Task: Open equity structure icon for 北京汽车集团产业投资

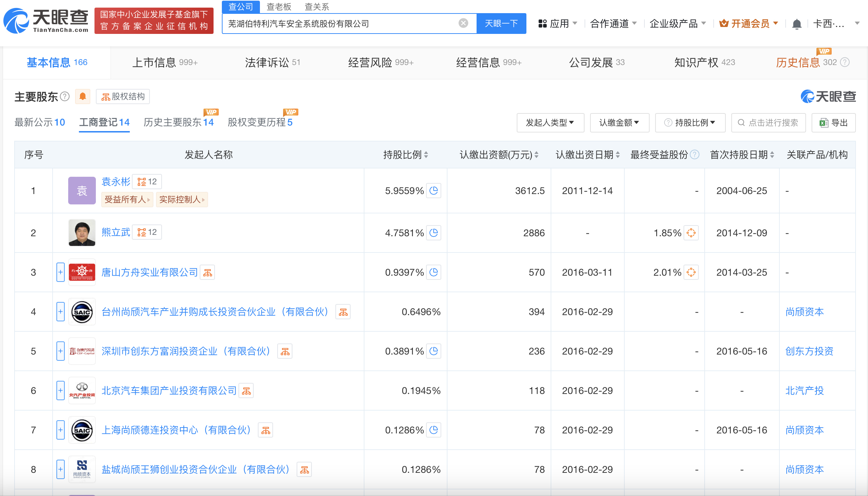Action: pos(246,391)
